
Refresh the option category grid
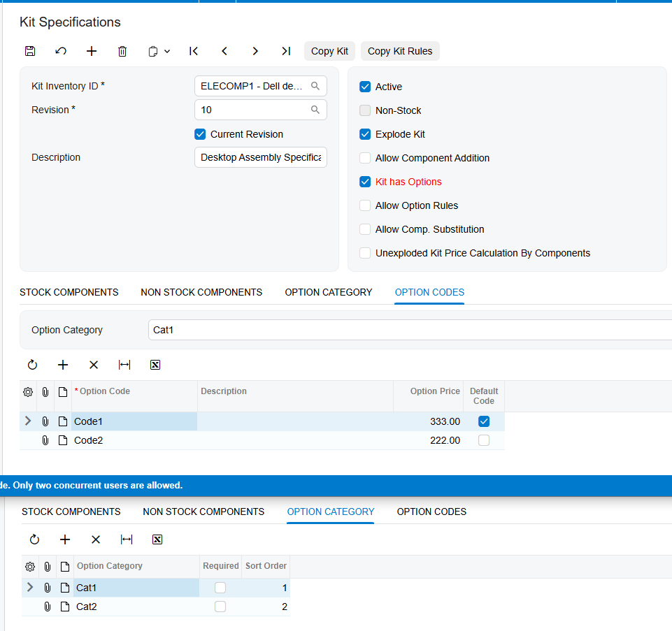click(35, 539)
